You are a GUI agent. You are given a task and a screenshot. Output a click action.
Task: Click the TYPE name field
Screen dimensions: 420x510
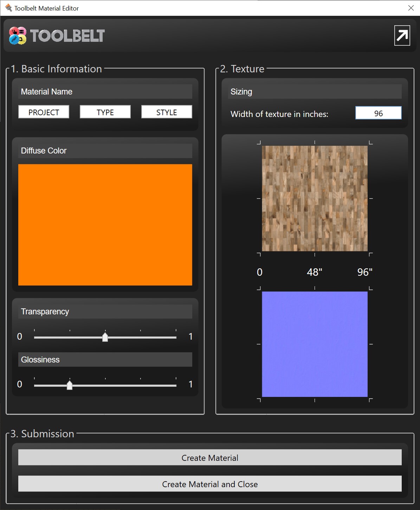(x=105, y=112)
